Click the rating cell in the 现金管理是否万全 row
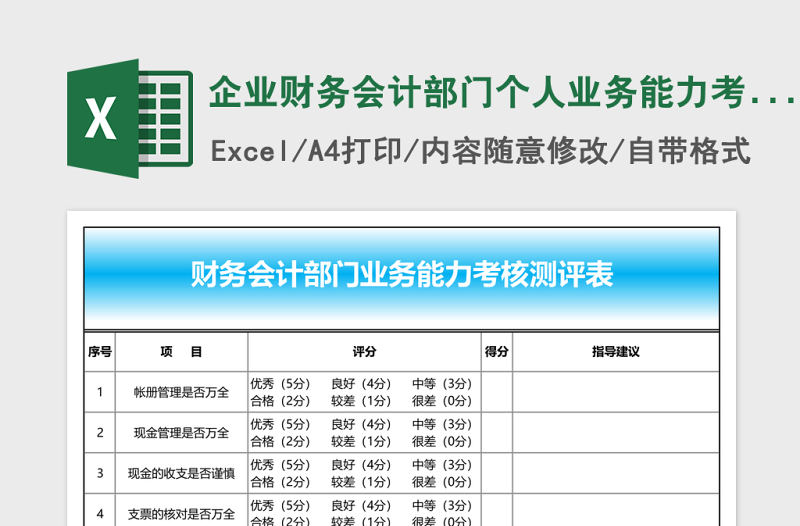Viewport: 800px width, 526px height. coord(364,433)
